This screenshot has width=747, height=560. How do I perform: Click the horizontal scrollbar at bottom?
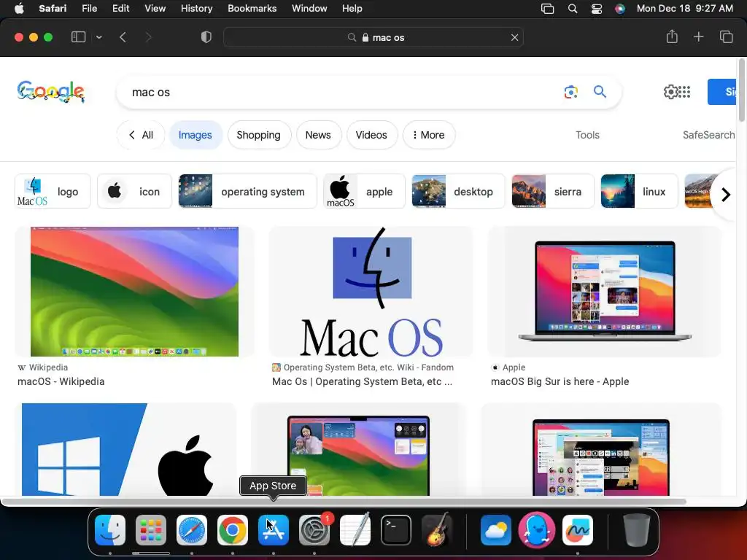point(343,502)
